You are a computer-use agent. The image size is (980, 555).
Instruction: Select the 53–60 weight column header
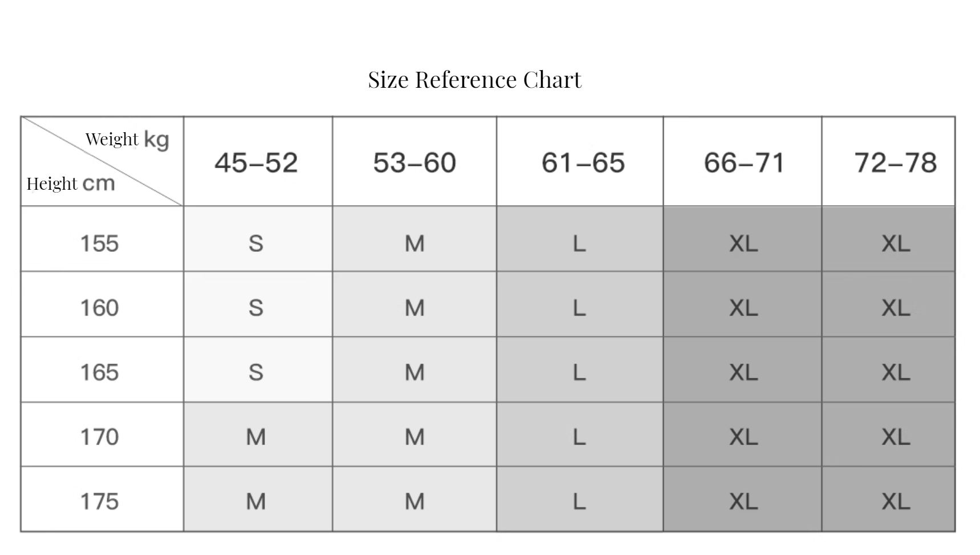(414, 162)
